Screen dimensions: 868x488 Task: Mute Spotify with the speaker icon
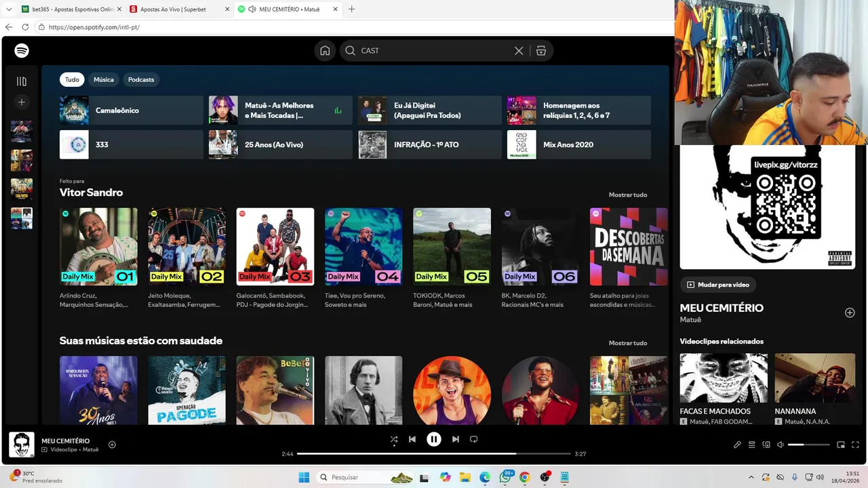click(x=781, y=445)
